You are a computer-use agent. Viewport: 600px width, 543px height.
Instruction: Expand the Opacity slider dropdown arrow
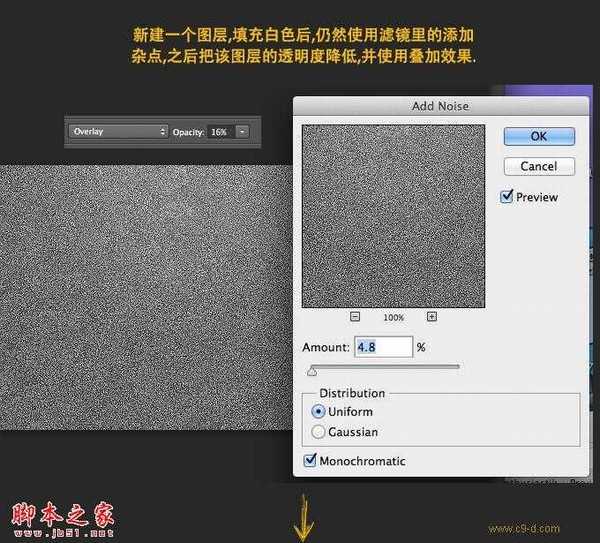coord(241,132)
